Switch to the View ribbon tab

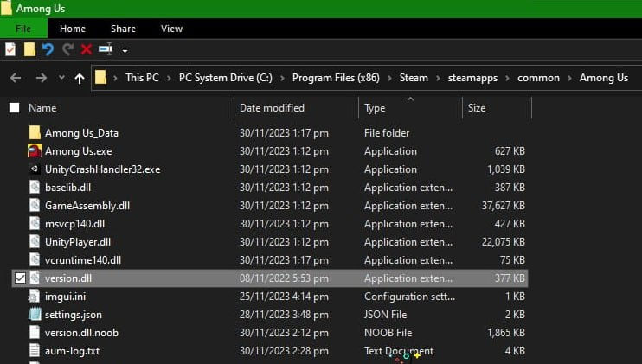(x=171, y=29)
